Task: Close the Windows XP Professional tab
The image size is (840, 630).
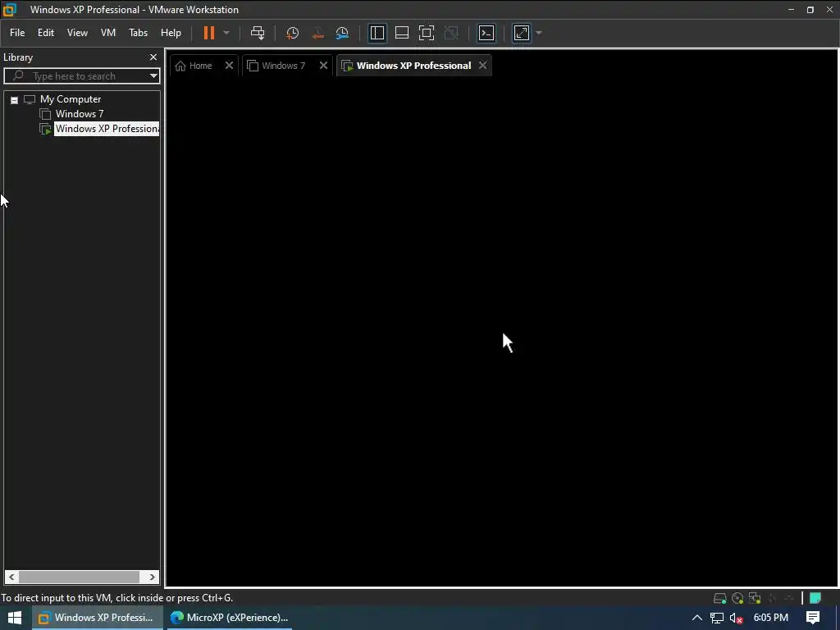Action: pyautogui.click(x=482, y=66)
